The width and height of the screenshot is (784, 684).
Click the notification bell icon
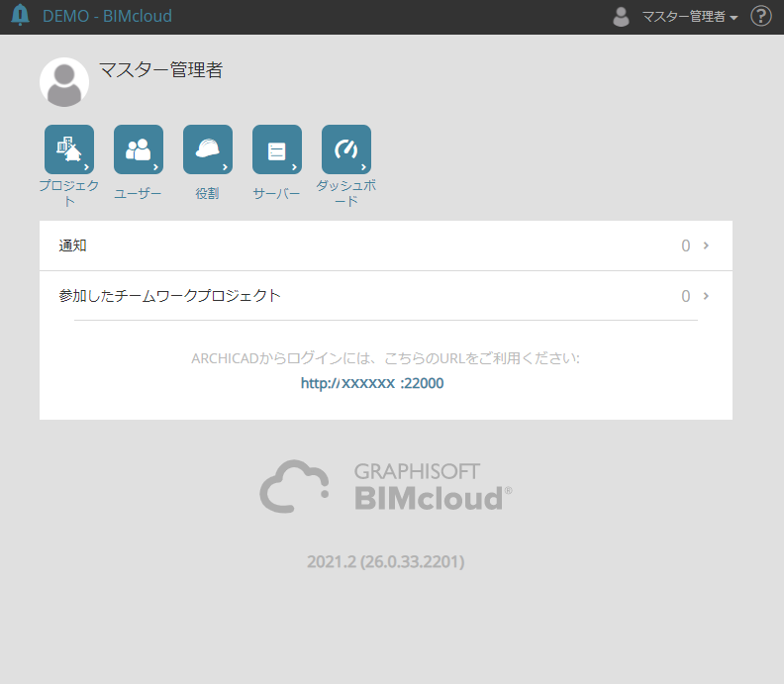[x=20, y=15]
